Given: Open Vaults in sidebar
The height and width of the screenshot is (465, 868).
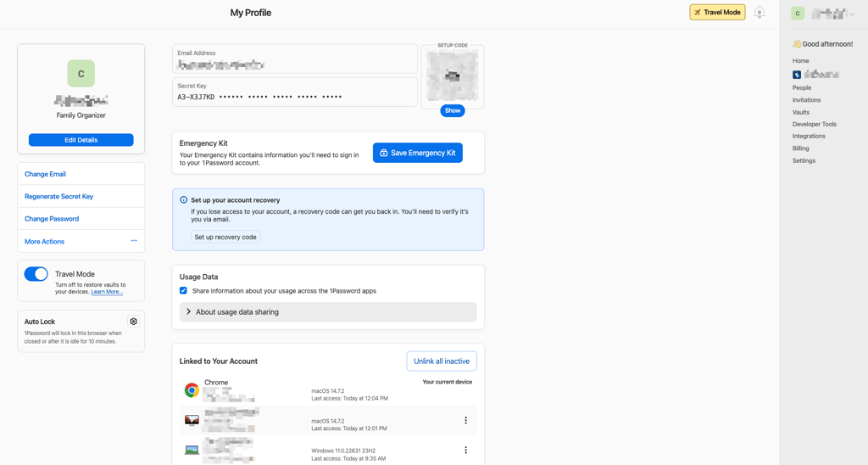Looking at the screenshot, I should click(x=800, y=112).
